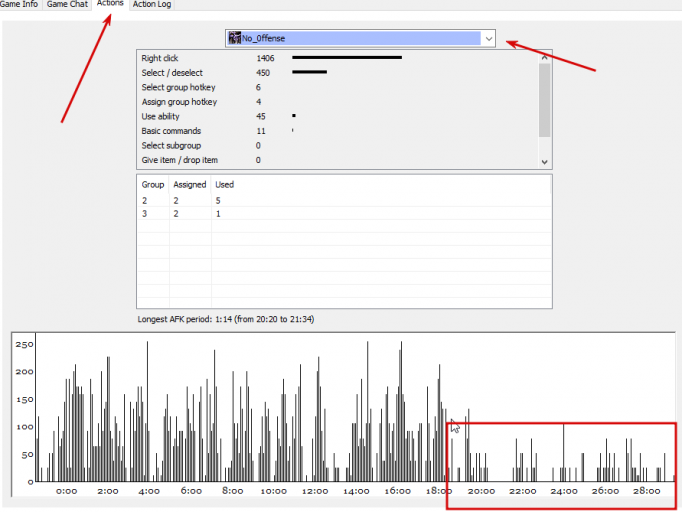Open the No_0ffense player dropdown
This screenshot has height=512, width=682.
tap(360, 38)
